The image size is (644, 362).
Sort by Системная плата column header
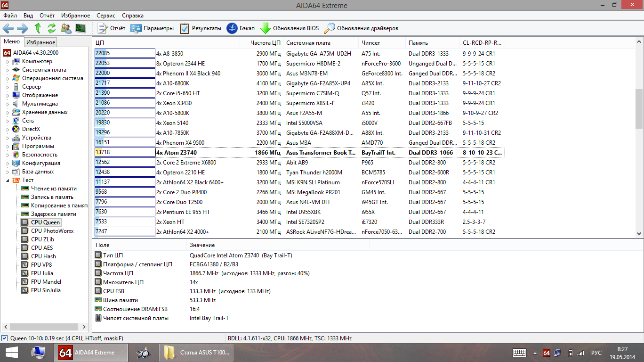click(x=321, y=43)
